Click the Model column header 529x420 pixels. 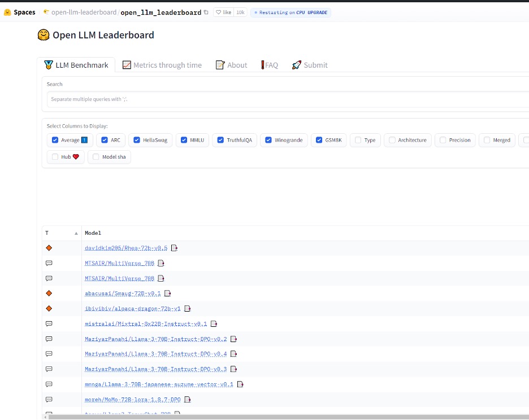(x=93, y=233)
